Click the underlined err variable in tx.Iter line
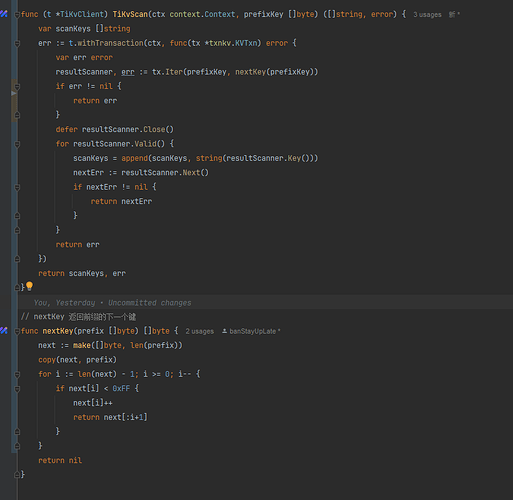Screen dimensions: 513x500 pyautogui.click(x=128, y=72)
